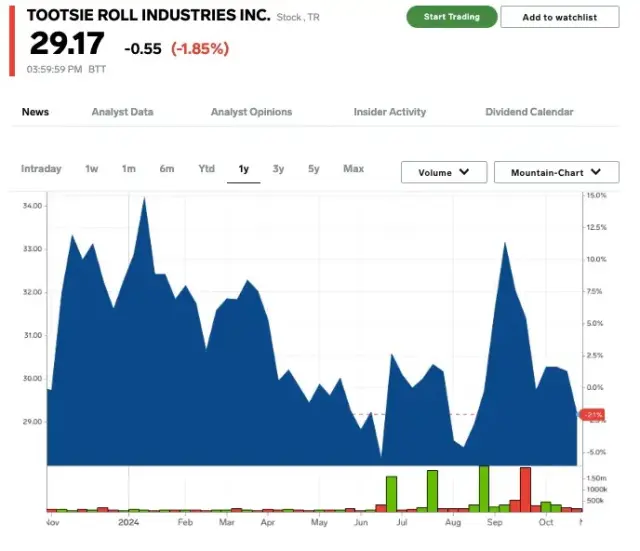Select the 1y time range
640x551 pixels.
[x=243, y=169]
